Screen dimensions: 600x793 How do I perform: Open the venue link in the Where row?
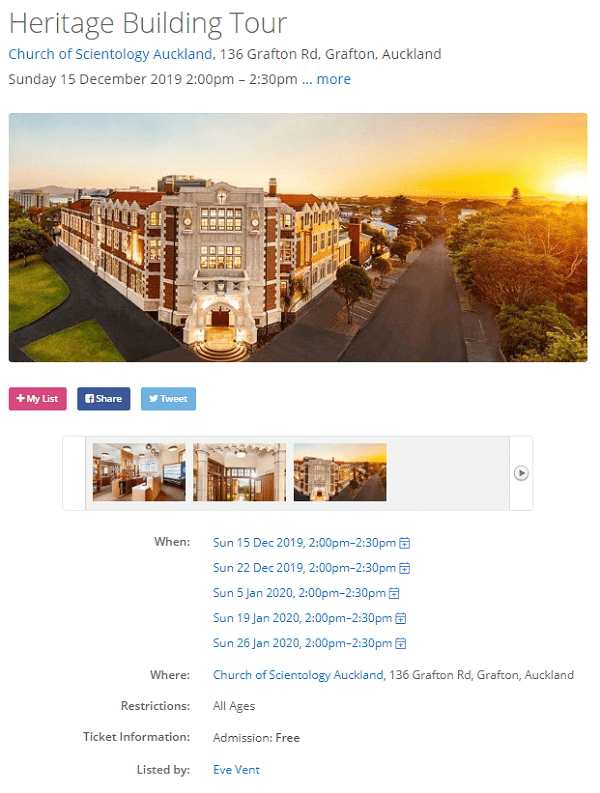(x=298, y=675)
